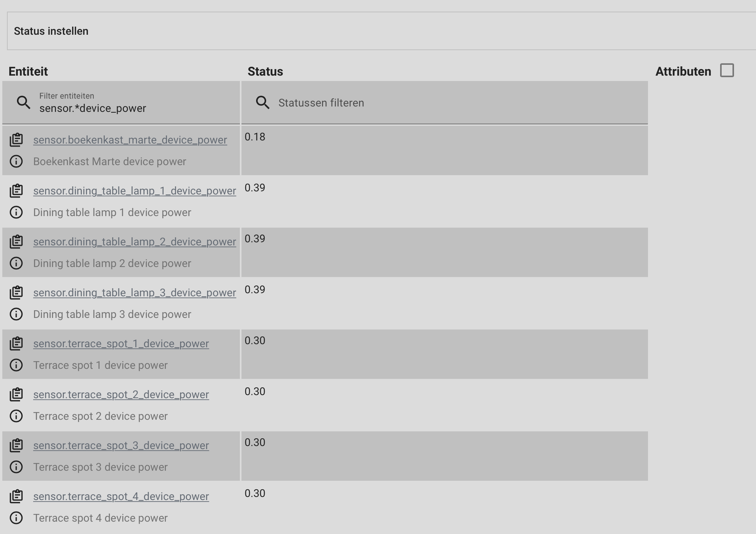Open sensor.boekenkast_marte_device_power entity link
This screenshot has height=534, width=756.
[130, 140]
